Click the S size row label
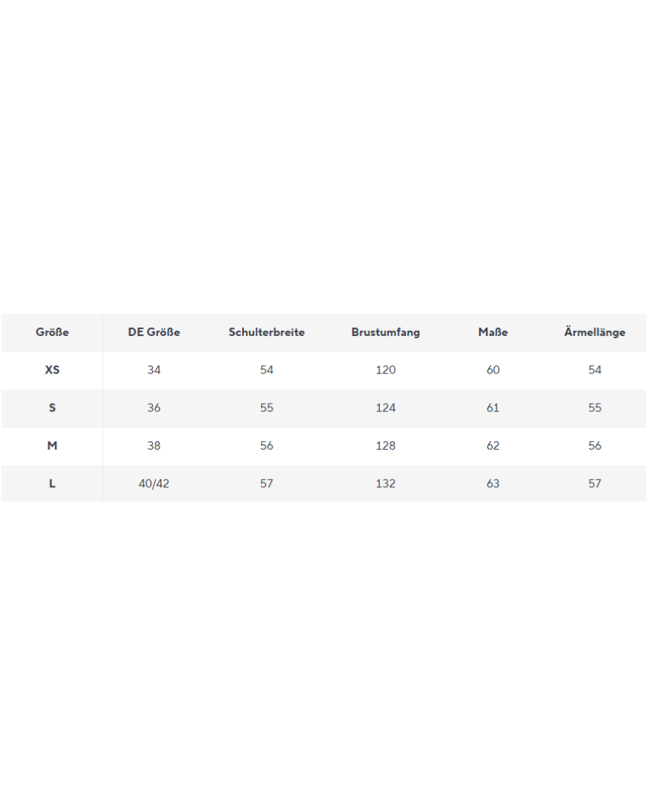This screenshot has height=812, width=650. tap(52, 408)
